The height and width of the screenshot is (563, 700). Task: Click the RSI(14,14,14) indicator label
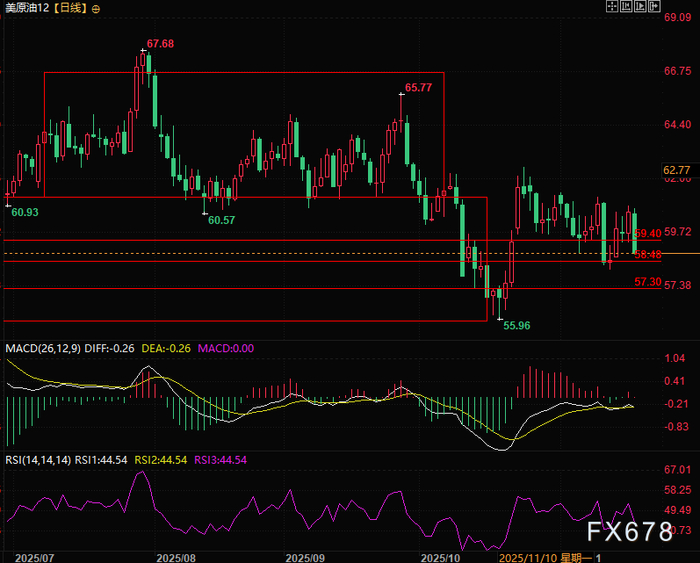38,460
